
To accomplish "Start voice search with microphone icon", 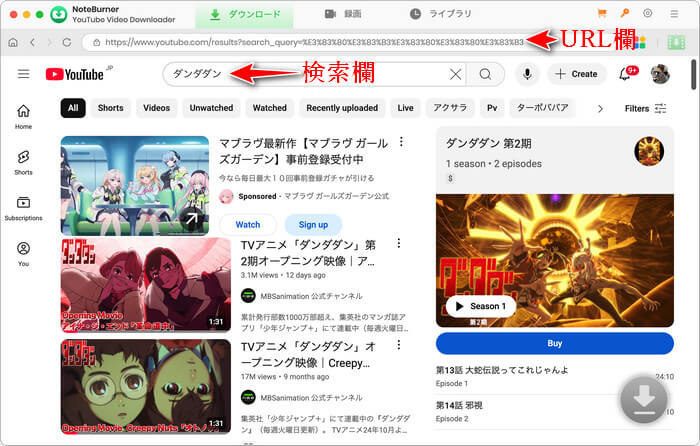I will coord(527,74).
